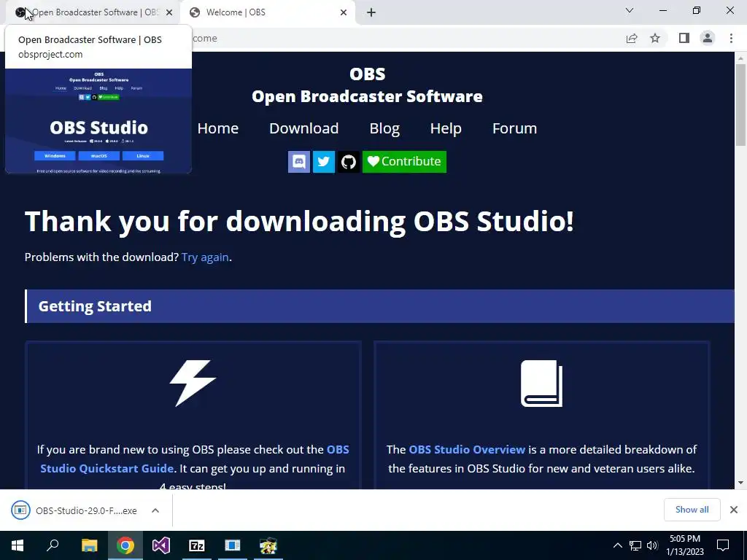Click Show all downloads button
The height and width of the screenshot is (560, 747).
pos(692,510)
